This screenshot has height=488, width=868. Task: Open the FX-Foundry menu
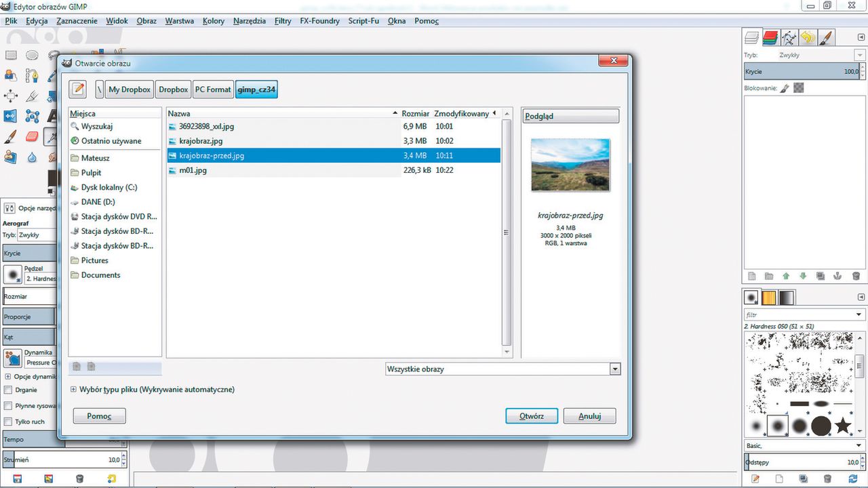point(320,21)
